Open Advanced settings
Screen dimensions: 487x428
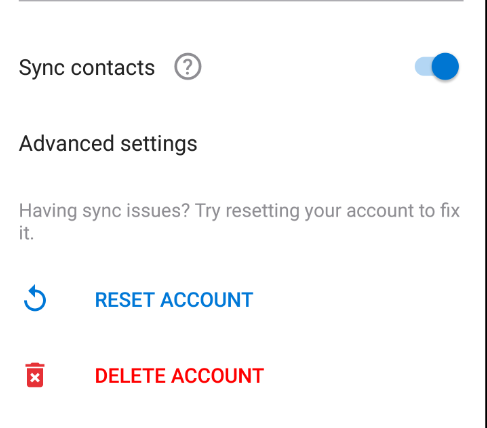click(108, 144)
